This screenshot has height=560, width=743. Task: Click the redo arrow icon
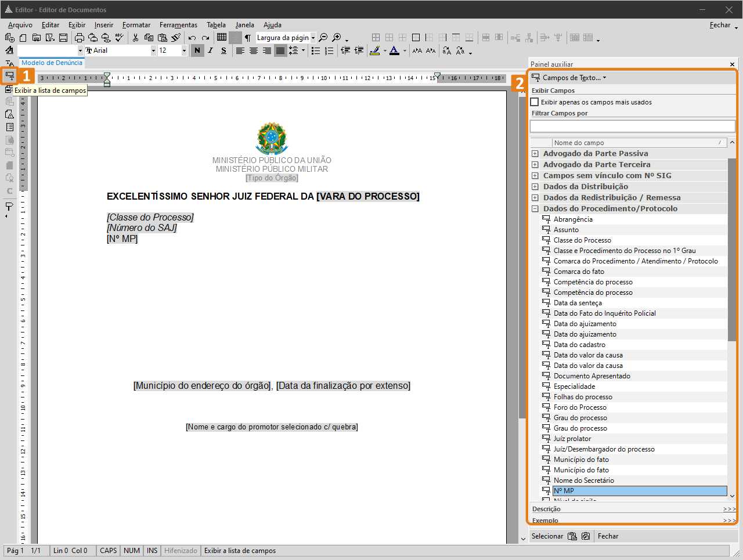coord(205,38)
